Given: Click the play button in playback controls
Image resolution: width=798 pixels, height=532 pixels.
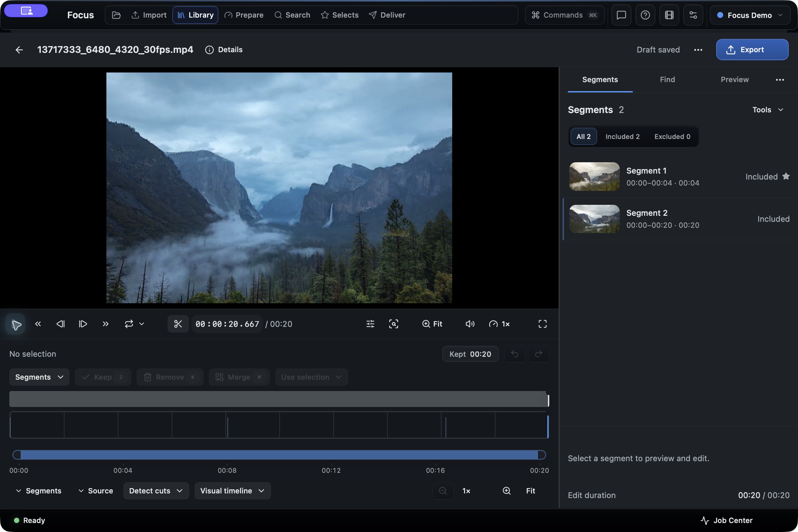Looking at the screenshot, I should click(x=16, y=324).
